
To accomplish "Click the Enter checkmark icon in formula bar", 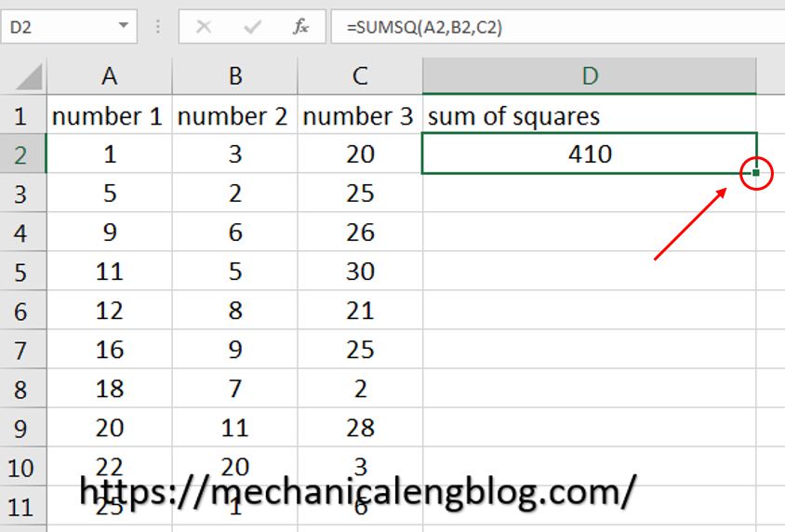I will click(252, 27).
